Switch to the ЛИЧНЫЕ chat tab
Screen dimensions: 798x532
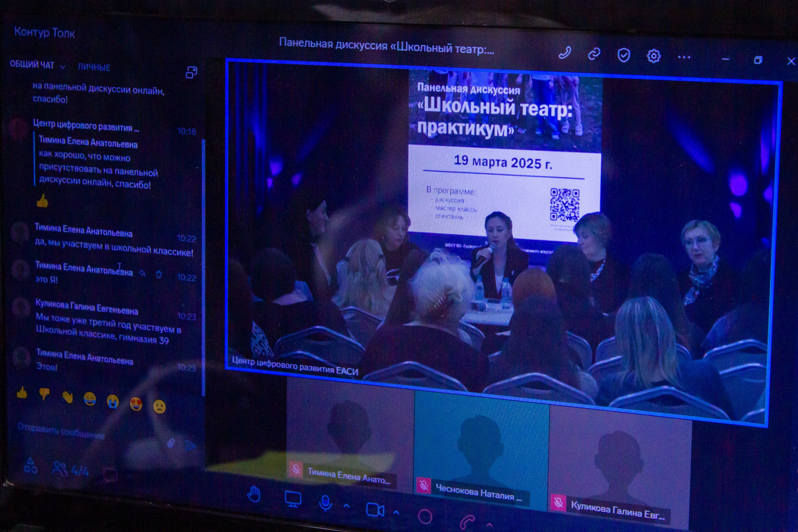tap(94, 67)
